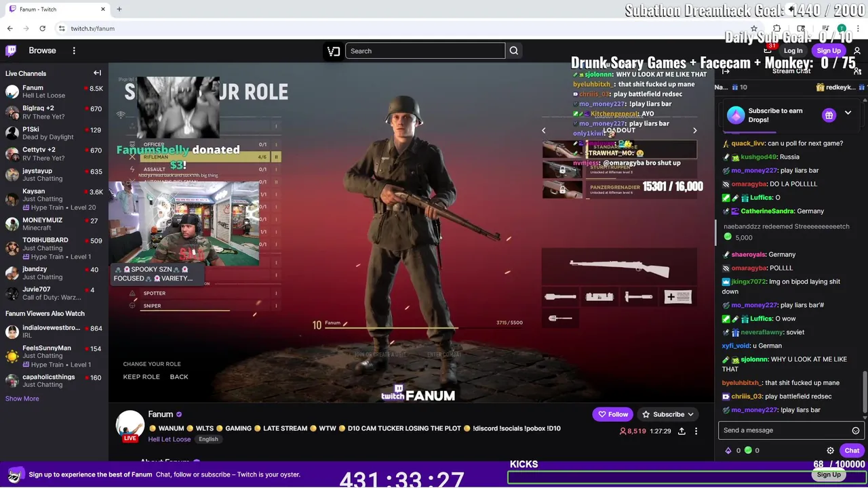The height and width of the screenshot is (488, 868).
Task: Open TORIHUBBARD live channel
Action: pyautogui.click(x=54, y=248)
